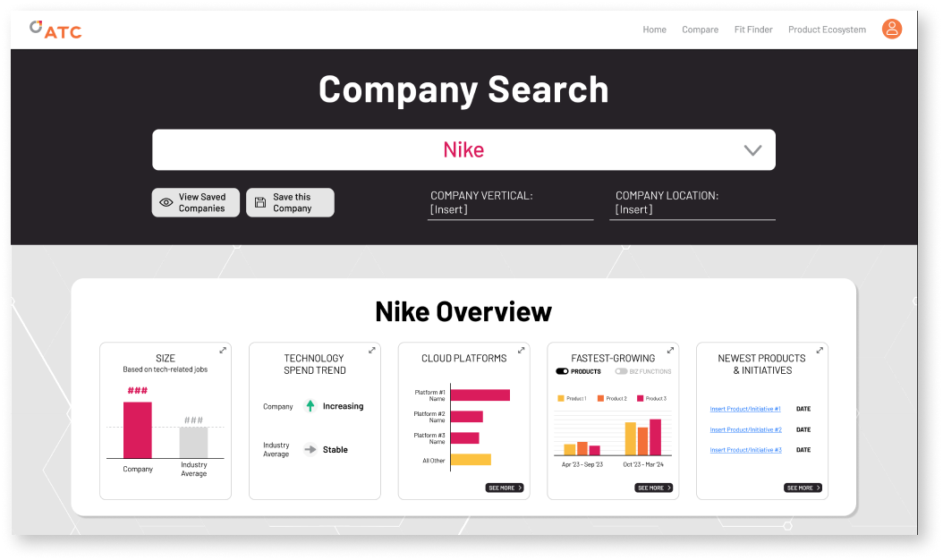This screenshot has width=943, height=560.
Task: Expand the Newest Products & Initiatives card
Action: click(820, 350)
